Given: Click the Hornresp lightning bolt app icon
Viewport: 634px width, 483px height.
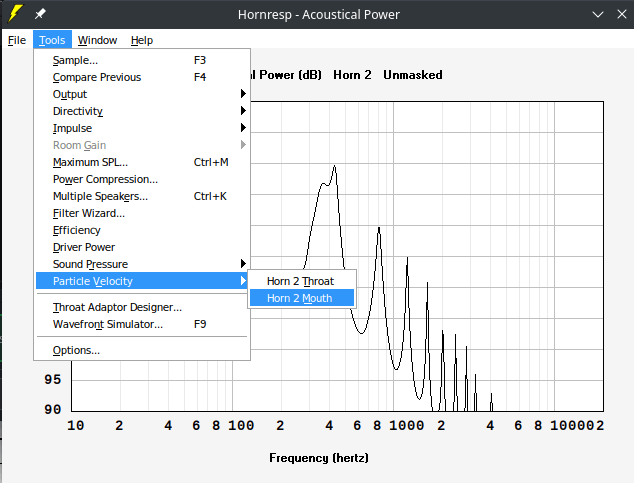Looking at the screenshot, I should click(x=15, y=14).
